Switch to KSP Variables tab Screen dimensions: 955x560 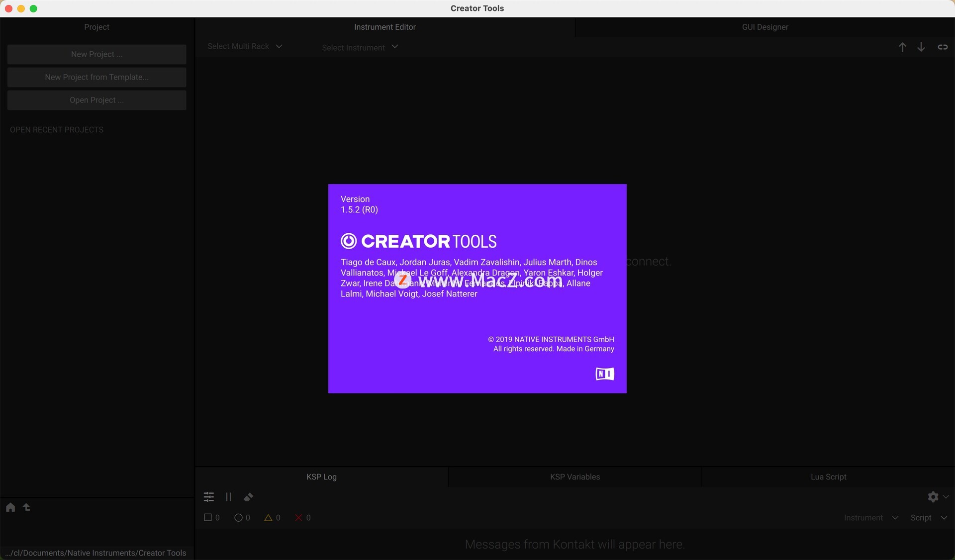tap(575, 476)
